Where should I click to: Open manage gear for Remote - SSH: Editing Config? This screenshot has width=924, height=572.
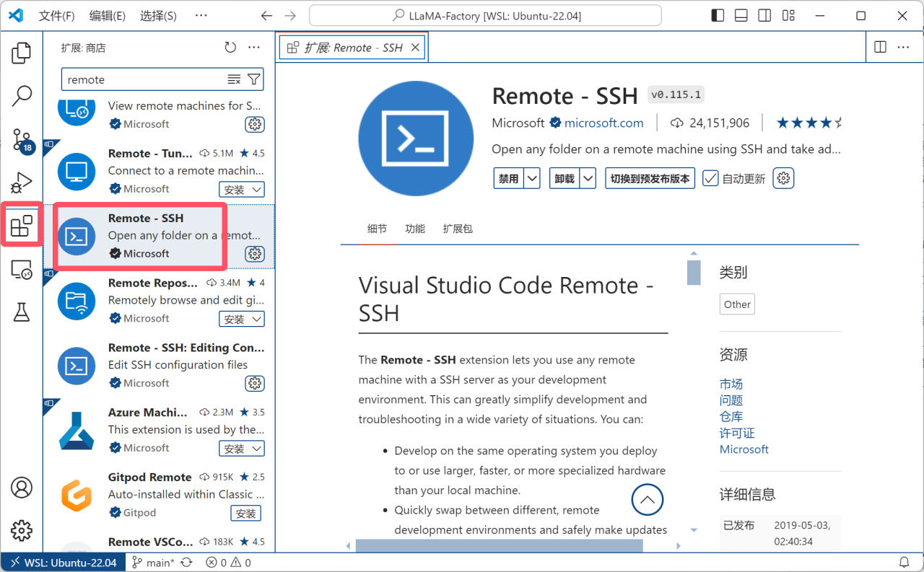[x=255, y=383]
